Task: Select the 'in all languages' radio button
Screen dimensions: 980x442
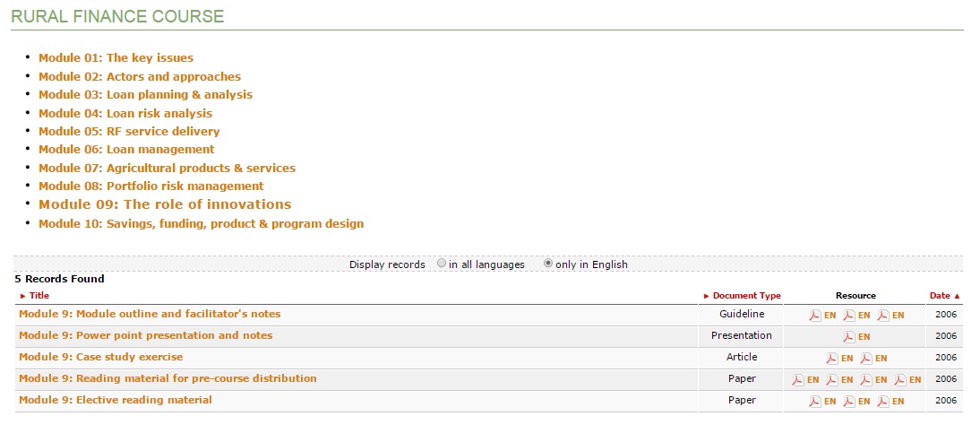Action: 442,264
